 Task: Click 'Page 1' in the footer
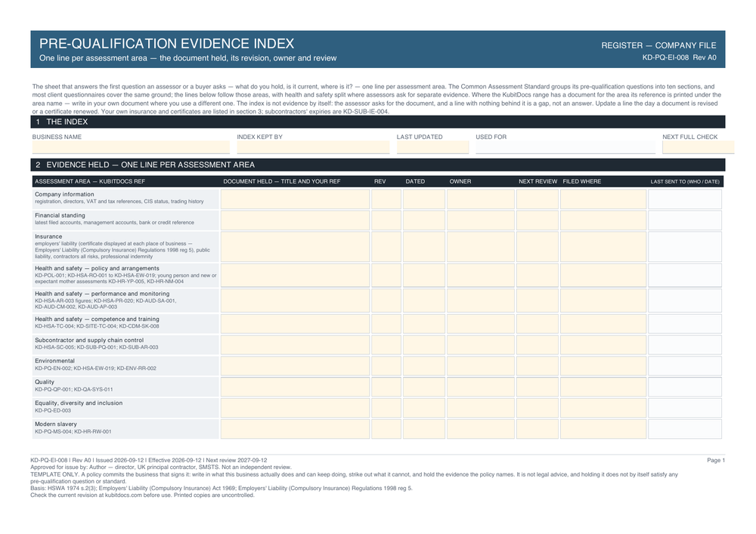716,460
